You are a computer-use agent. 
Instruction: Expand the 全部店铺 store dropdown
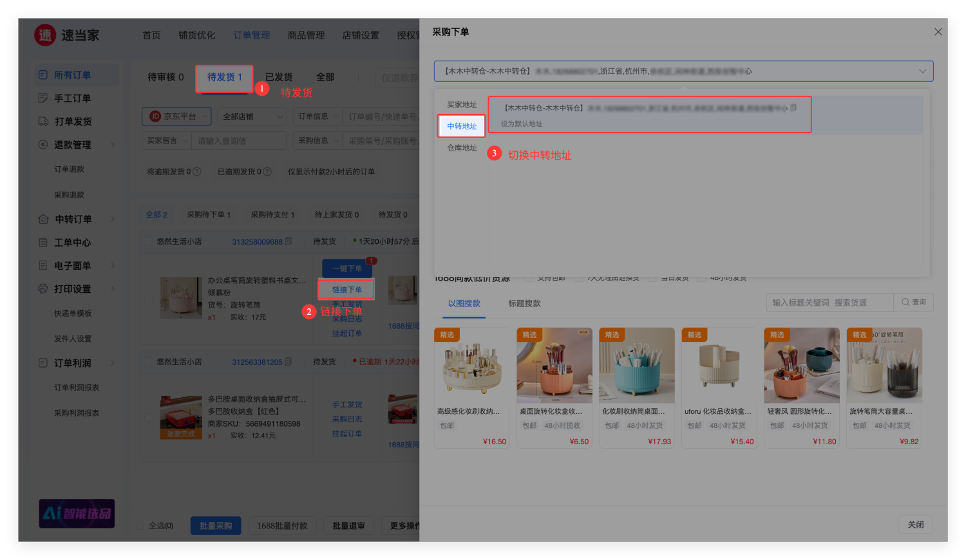(252, 117)
